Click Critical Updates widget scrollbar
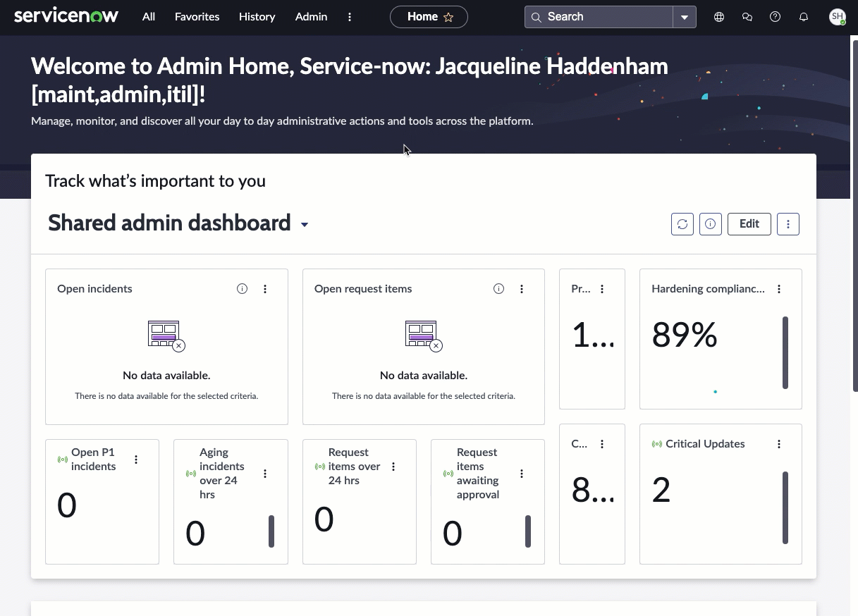Image resolution: width=858 pixels, height=616 pixels. (785, 508)
